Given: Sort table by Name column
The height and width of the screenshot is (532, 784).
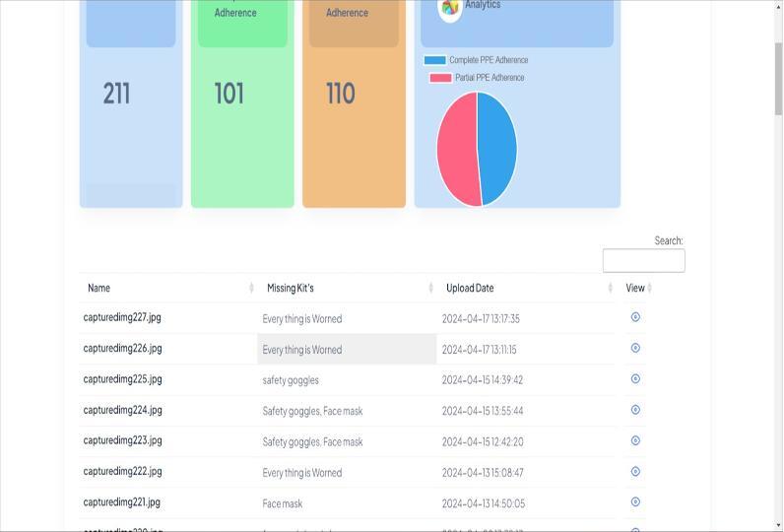Looking at the screenshot, I should [167, 288].
